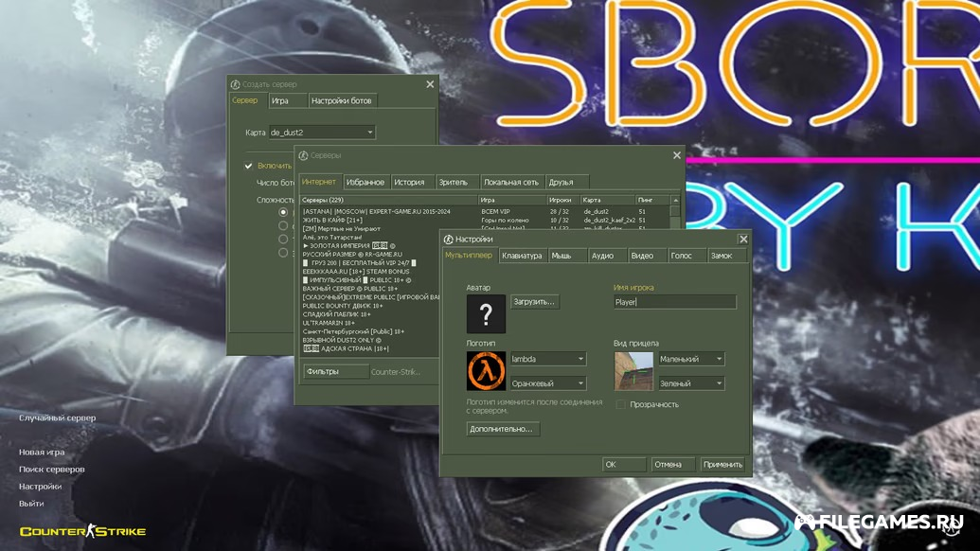The width and height of the screenshot is (980, 551).
Task: Click the Загрузить... avatar button
Action: point(534,302)
